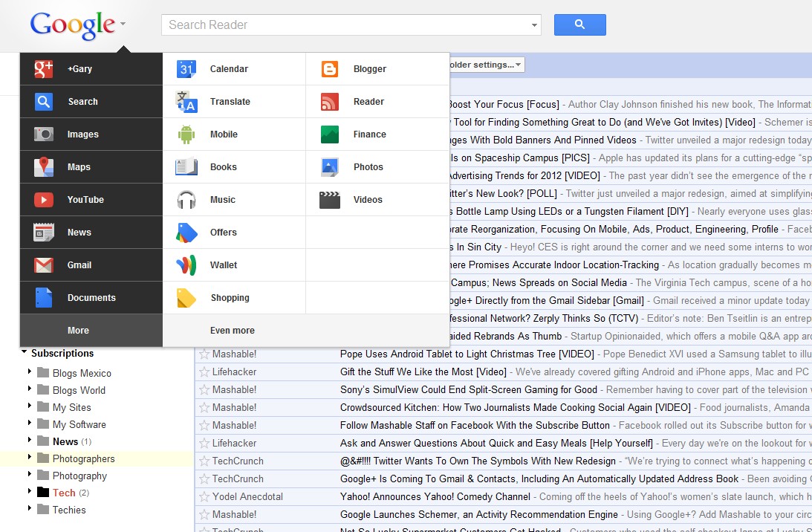812x532 pixels.
Task: Click the dropdown arrow in the search box
Action: point(534,25)
